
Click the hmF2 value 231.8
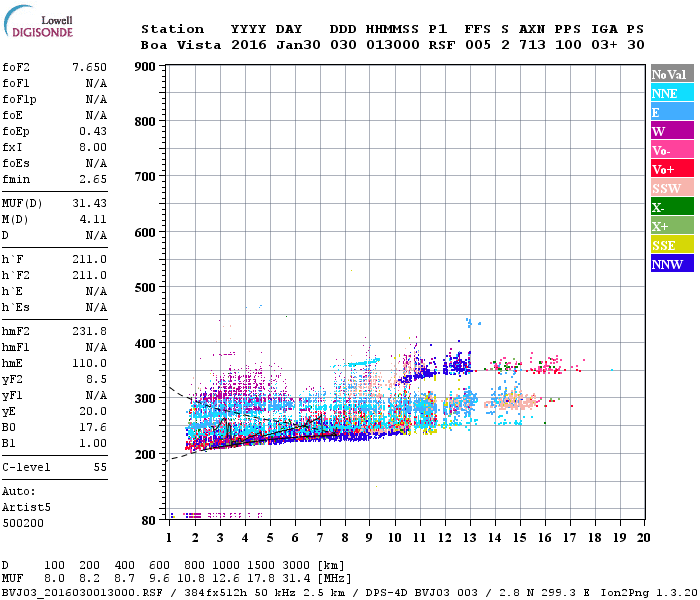89,331
